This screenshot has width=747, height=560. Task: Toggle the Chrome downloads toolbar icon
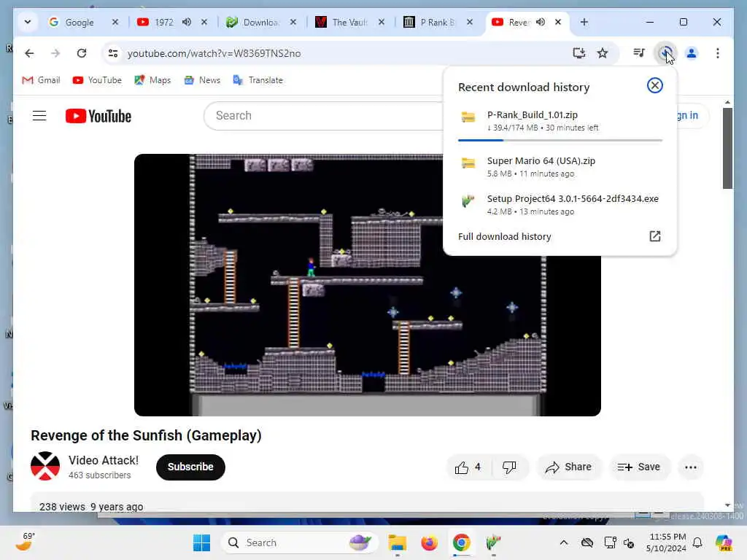[x=665, y=52]
